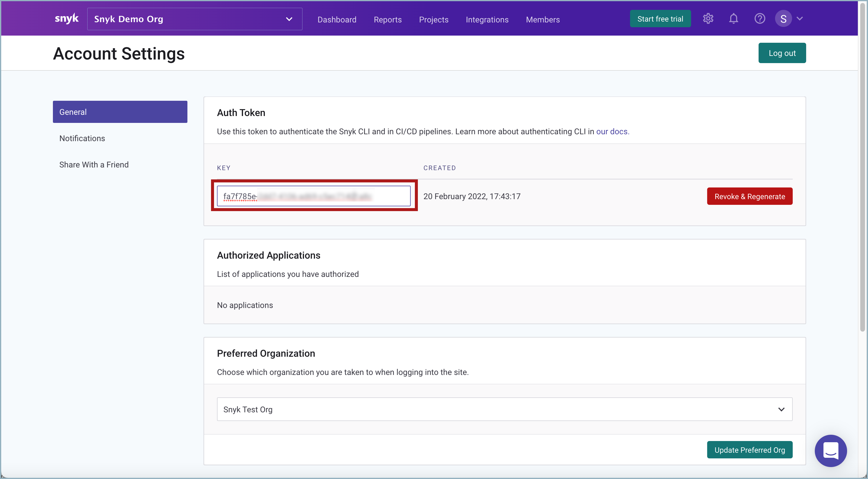Click Revoke & Regenerate button
Image resolution: width=868 pixels, height=479 pixels.
pos(749,196)
